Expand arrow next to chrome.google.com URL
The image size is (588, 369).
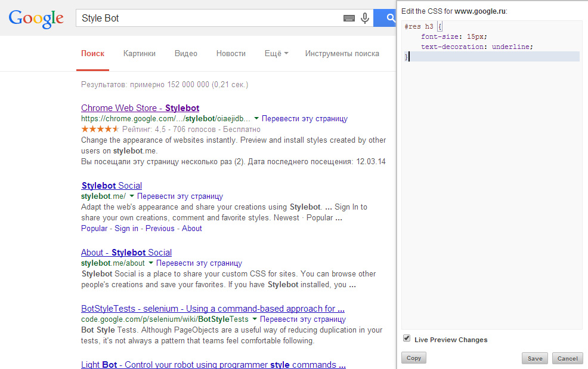tap(256, 118)
